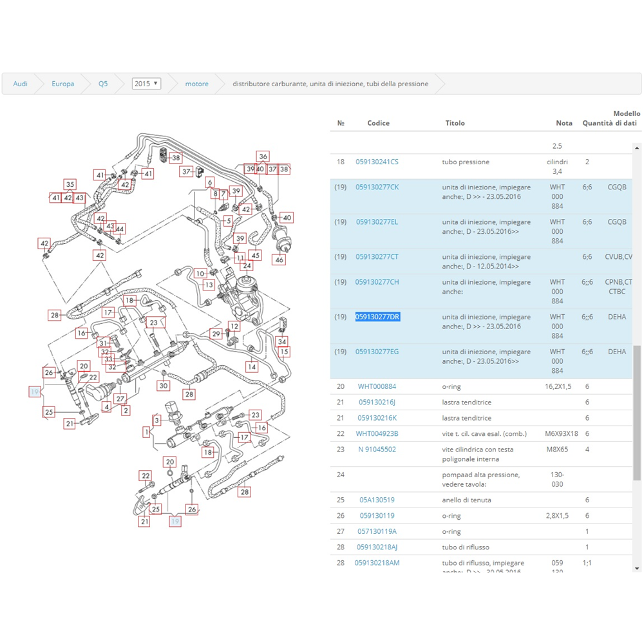Click the Titolo column header
The width and height of the screenshot is (644, 644).
[455, 123]
